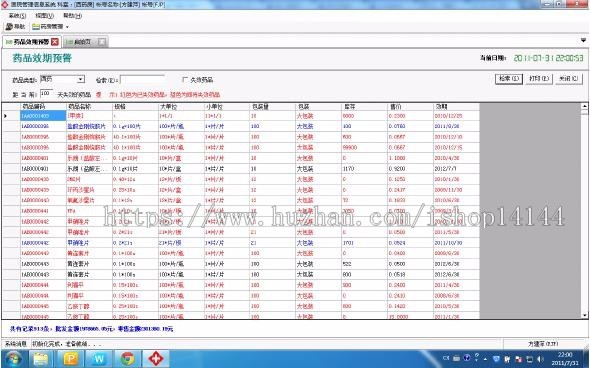Click the stock cell showing 522
The image size is (590, 368).
(365, 264)
